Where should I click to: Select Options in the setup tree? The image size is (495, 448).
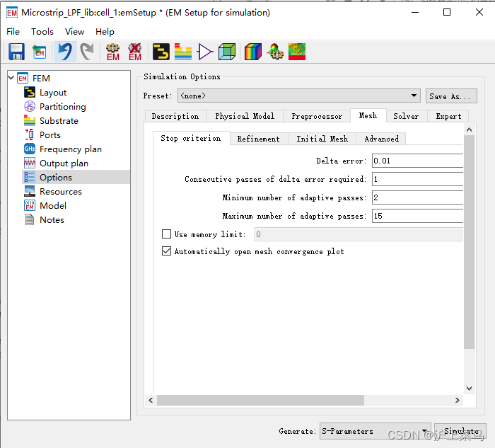[76, 177]
